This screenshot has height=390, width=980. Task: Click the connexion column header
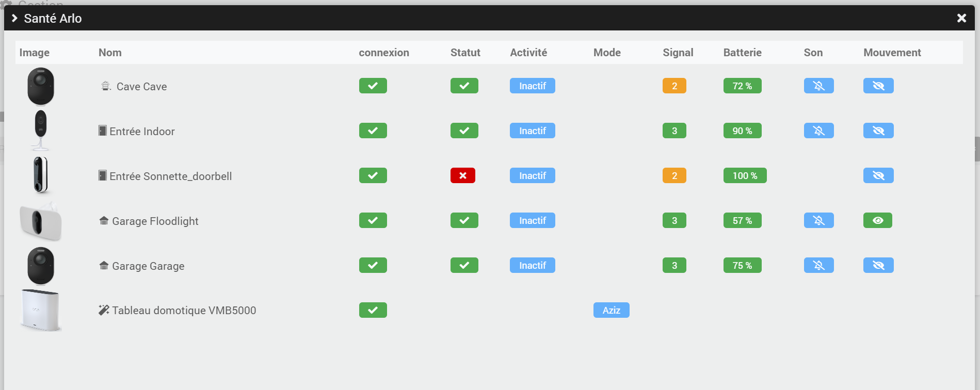click(384, 53)
